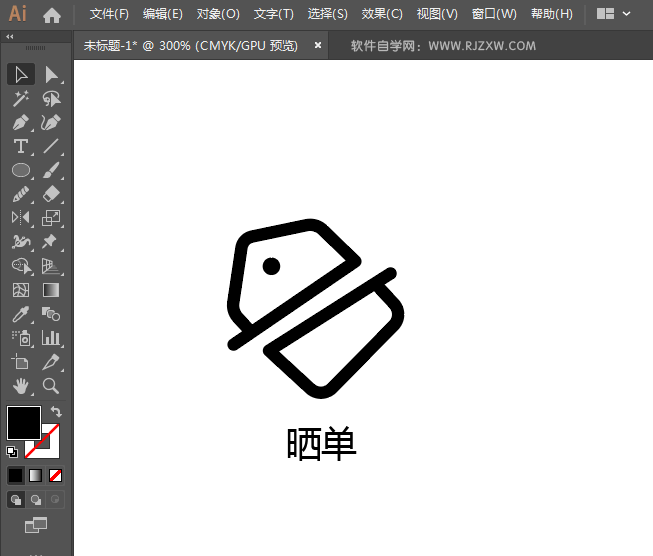653x556 pixels.
Task: Open the 帮助(H) menu
Action: coord(552,14)
